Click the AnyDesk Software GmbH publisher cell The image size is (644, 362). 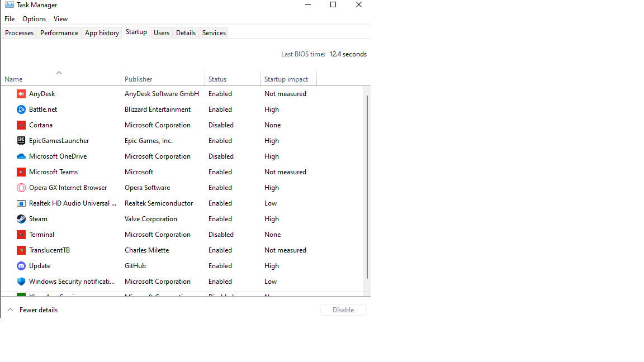pyautogui.click(x=162, y=94)
